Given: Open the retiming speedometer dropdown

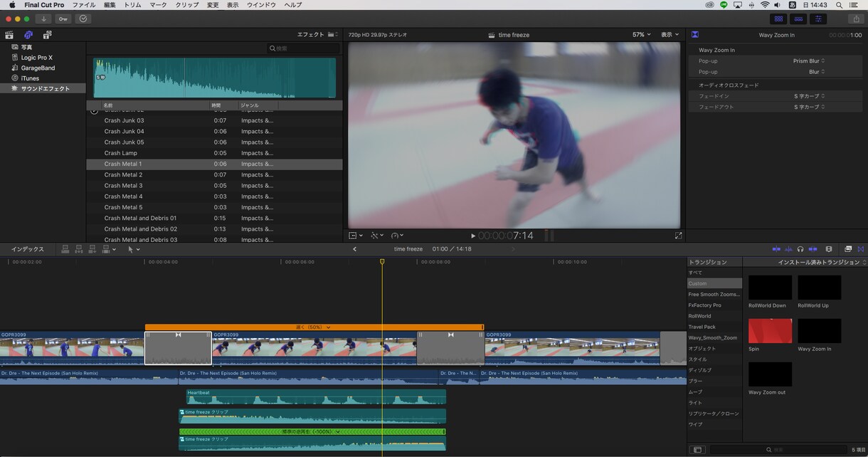Looking at the screenshot, I should tap(397, 236).
